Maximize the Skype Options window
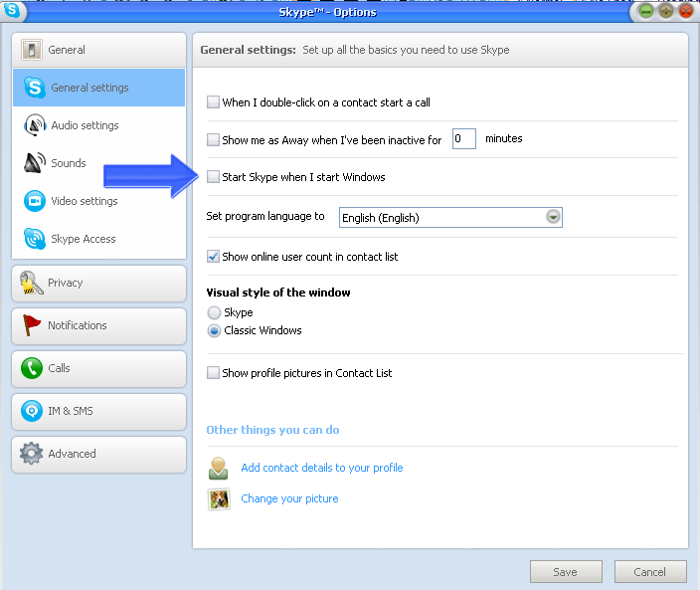The height and width of the screenshot is (590, 700). [x=666, y=11]
